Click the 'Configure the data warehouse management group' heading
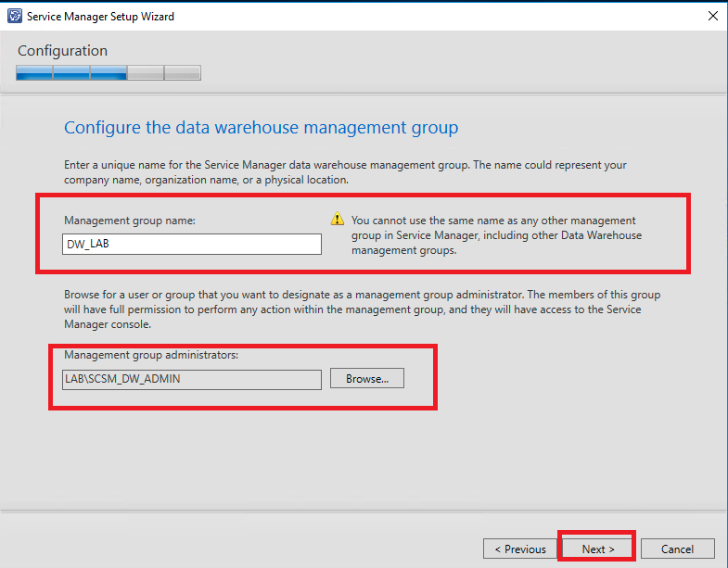 [x=261, y=127]
